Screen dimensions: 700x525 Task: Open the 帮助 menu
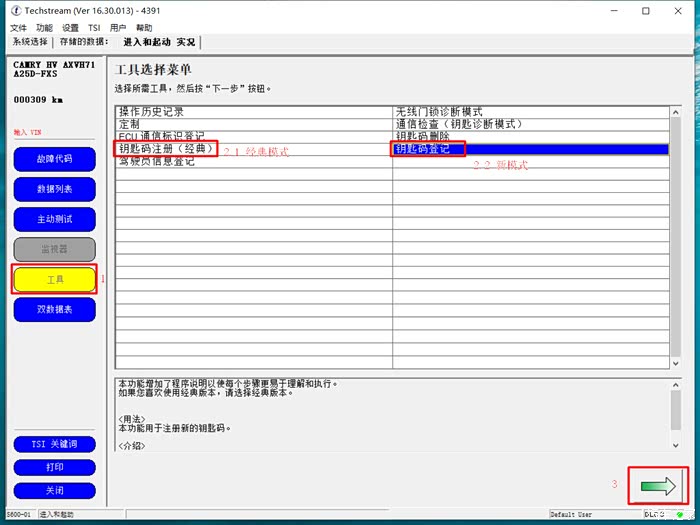[145, 28]
